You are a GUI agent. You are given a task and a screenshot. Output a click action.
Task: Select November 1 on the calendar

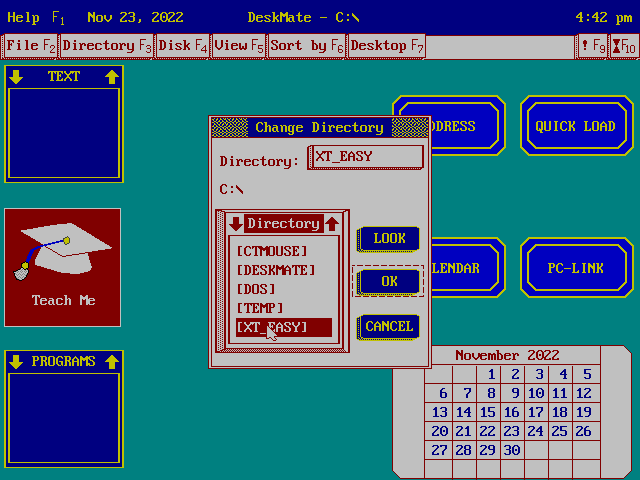pyautogui.click(x=488, y=374)
